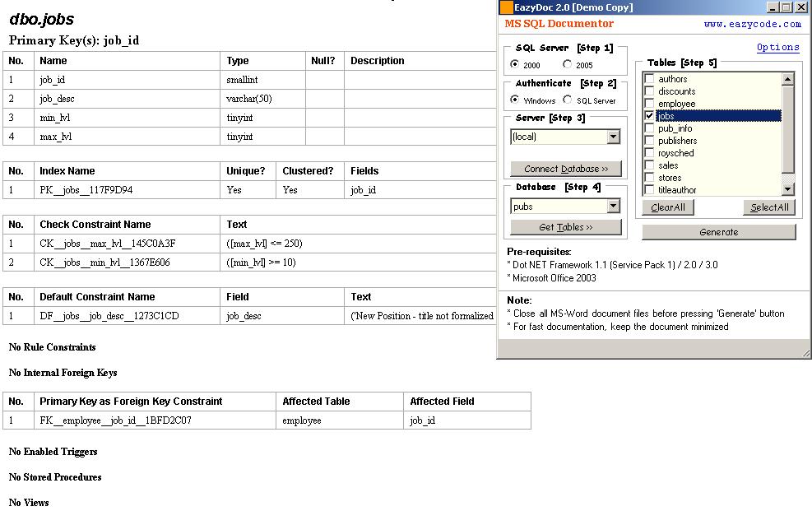The width and height of the screenshot is (812, 511).
Task: Click the SelectAll button
Action: pyautogui.click(x=769, y=207)
